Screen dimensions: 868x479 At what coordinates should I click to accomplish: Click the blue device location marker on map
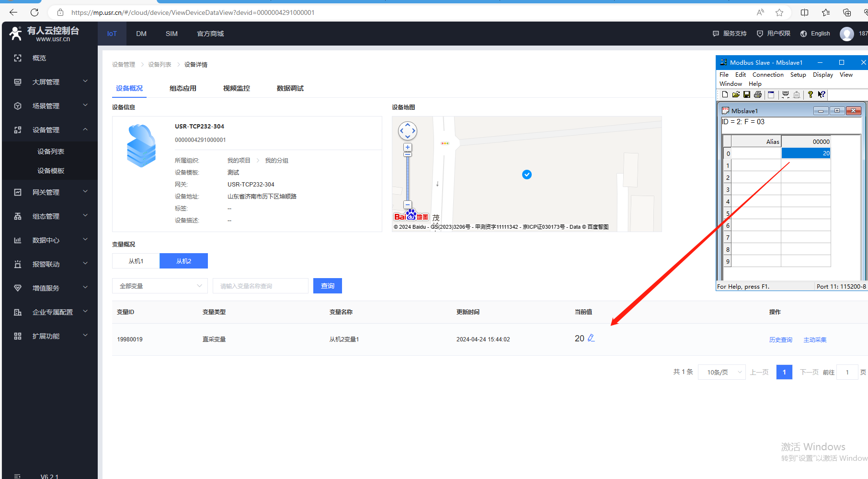[527, 175]
